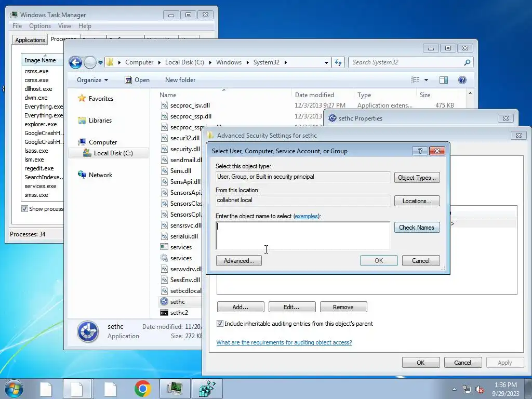
Task: Show hidden icons arrow in system tray
Action: [x=454, y=389]
